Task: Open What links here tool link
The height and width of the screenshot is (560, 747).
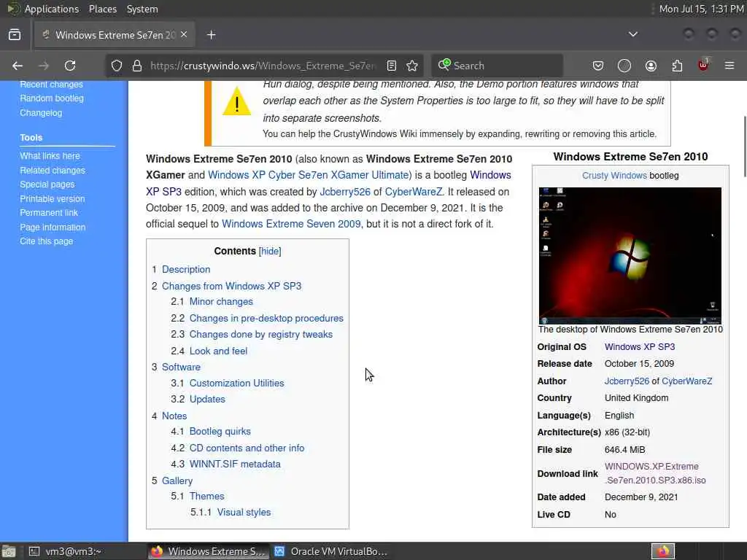Action: [x=50, y=156]
